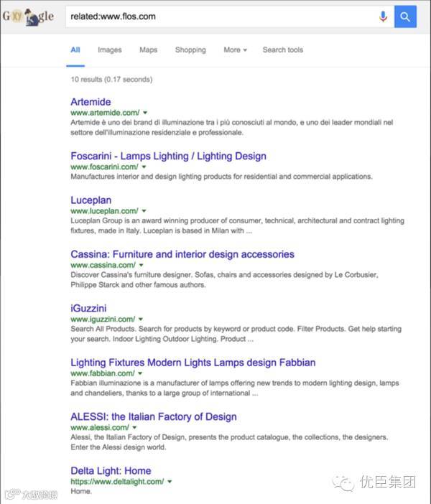The width and height of the screenshot is (431, 504).
Task: Click the 'Search All Products' iGuzzini snippet
Action: pyautogui.click(x=236, y=334)
